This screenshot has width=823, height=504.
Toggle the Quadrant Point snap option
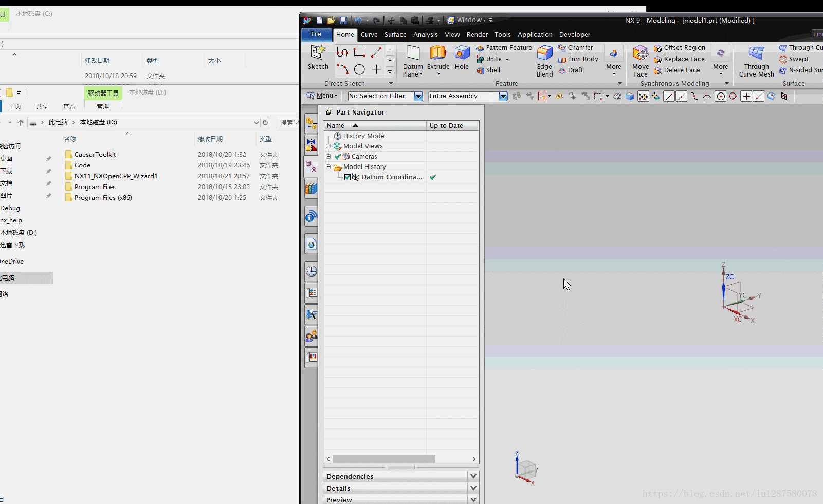tap(733, 96)
